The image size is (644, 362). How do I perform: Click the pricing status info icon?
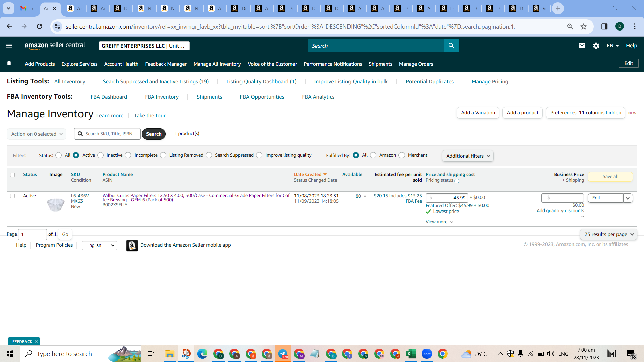[457, 181]
